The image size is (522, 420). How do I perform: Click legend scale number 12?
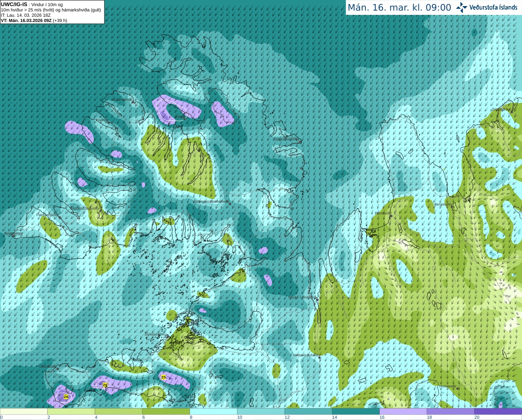point(287,417)
